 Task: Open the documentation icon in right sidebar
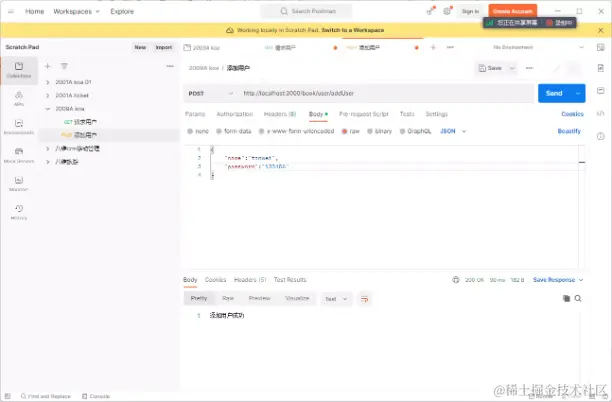601,68
